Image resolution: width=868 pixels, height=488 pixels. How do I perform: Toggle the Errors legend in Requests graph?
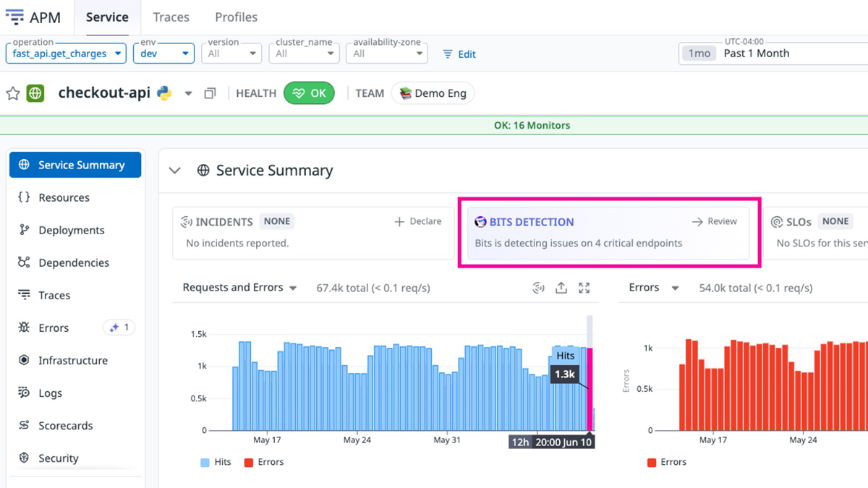point(264,462)
